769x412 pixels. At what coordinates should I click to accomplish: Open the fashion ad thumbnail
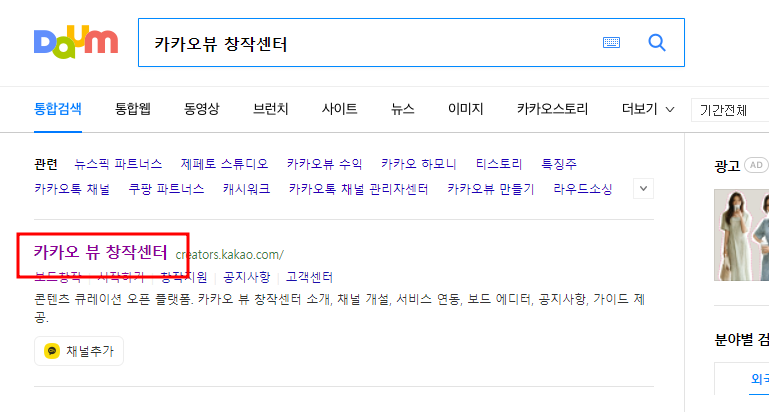pyautogui.click(x=742, y=235)
